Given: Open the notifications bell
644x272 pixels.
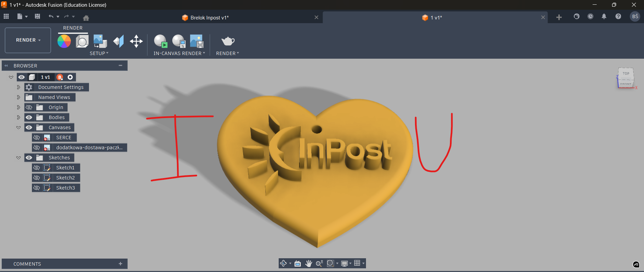Looking at the screenshot, I should [604, 16].
